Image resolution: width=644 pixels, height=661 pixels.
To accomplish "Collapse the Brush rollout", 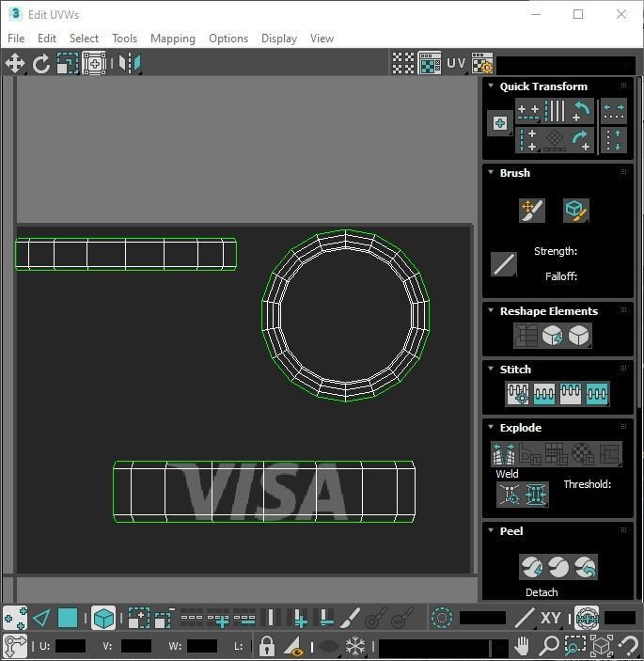I will (491, 172).
